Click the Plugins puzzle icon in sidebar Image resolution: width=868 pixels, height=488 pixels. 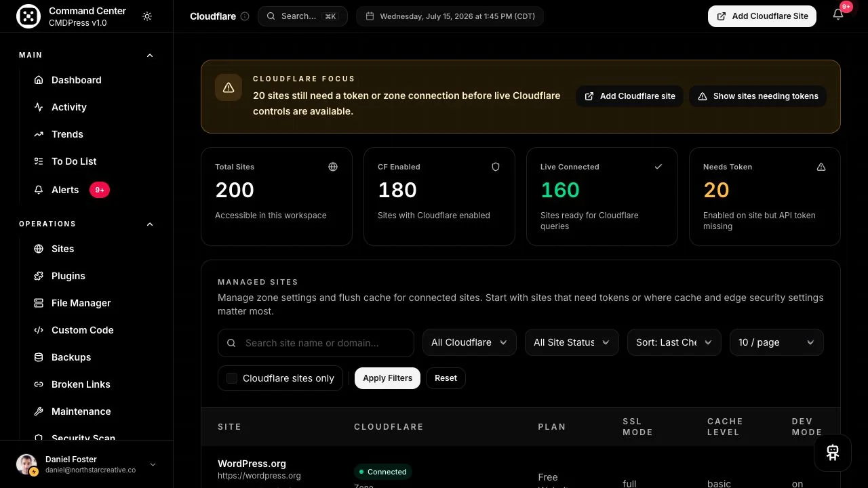click(x=39, y=276)
